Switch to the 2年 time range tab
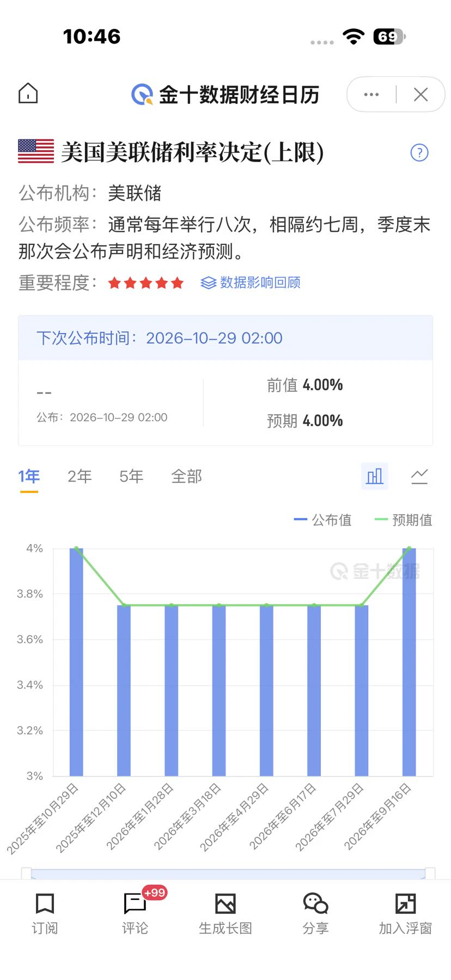The image size is (451, 980). (80, 477)
